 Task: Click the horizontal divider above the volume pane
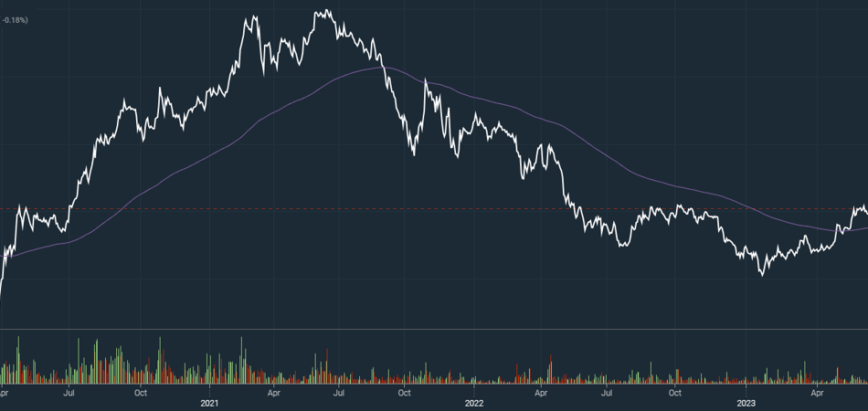(434, 329)
